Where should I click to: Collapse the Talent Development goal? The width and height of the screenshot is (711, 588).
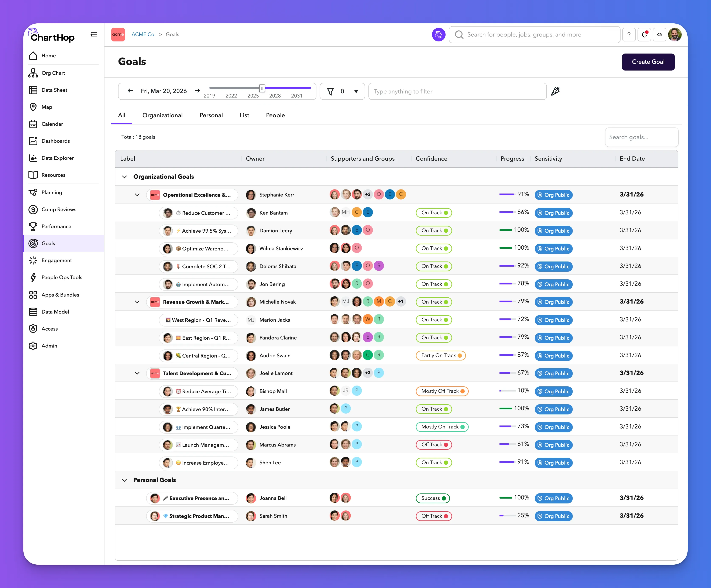click(x=137, y=373)
